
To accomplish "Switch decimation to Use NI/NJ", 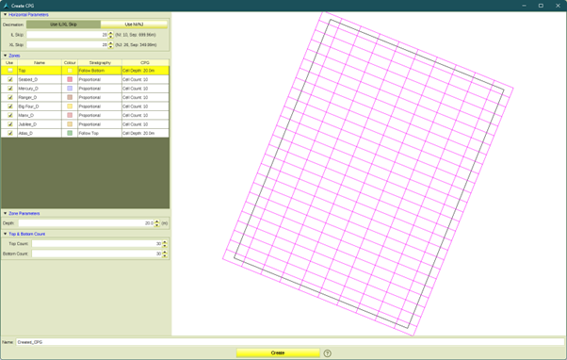I will [134, 24].
